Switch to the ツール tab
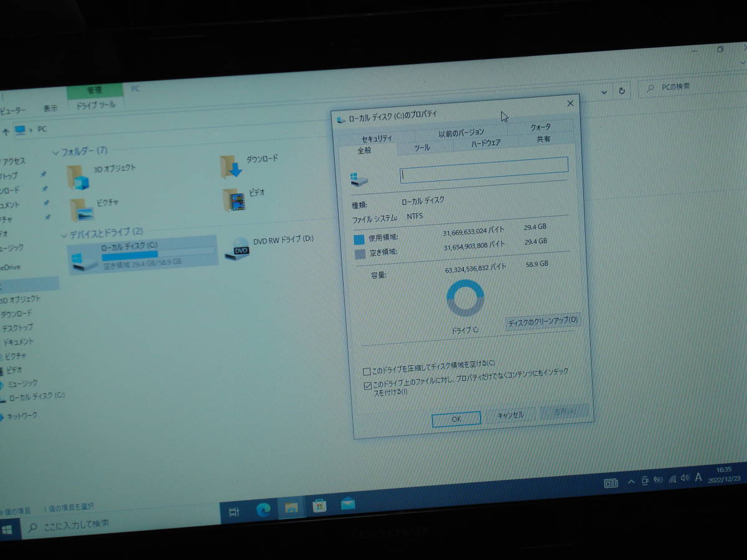This screenshot has height=560, width=747. point(422,148)
